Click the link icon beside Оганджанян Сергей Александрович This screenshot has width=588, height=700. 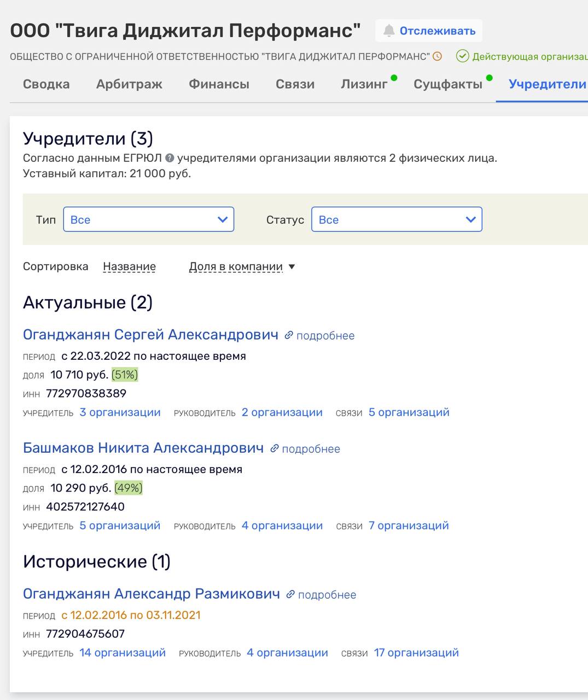pos(289,335)
